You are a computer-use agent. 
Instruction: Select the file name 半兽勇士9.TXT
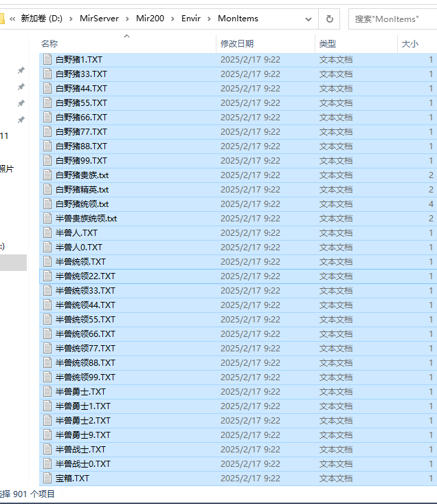83,435
